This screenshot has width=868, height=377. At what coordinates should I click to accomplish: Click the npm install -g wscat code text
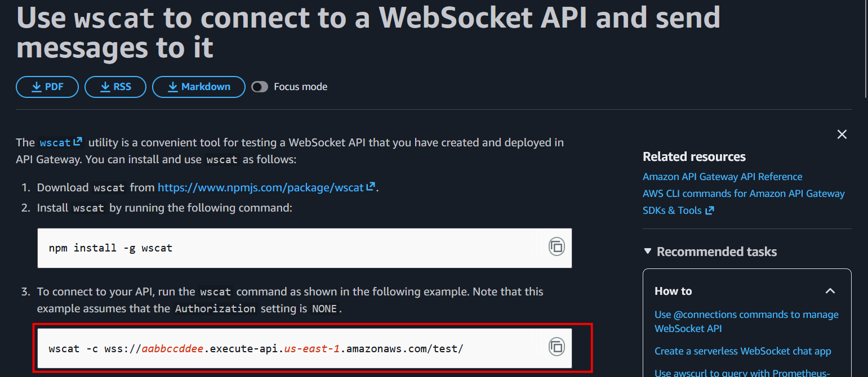pyautogui.click(x=110, y=248)
